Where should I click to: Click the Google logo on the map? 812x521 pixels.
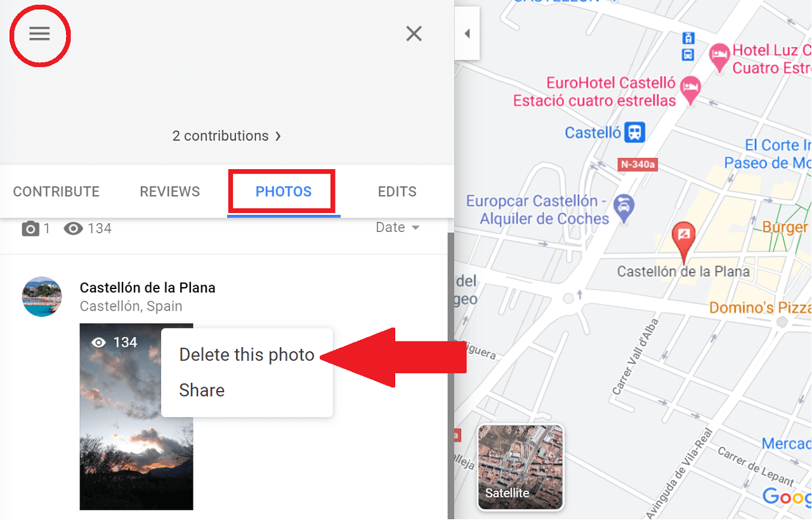(787, 498)
